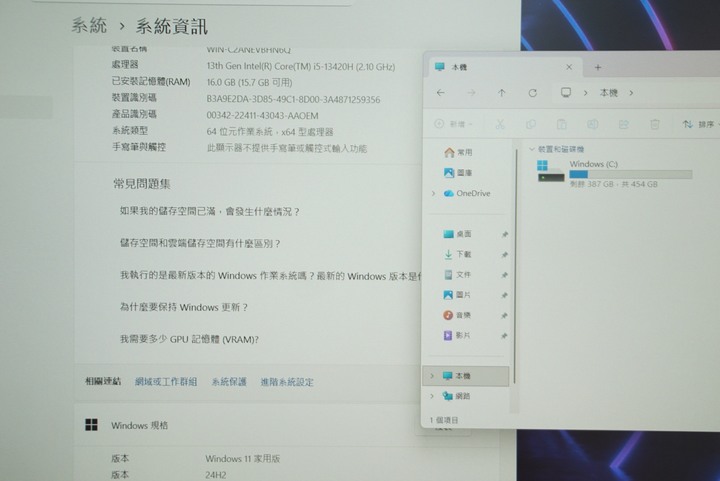Select the Windows (C:) drive
This screenshot has width=720, height=481.
[610, 172]
